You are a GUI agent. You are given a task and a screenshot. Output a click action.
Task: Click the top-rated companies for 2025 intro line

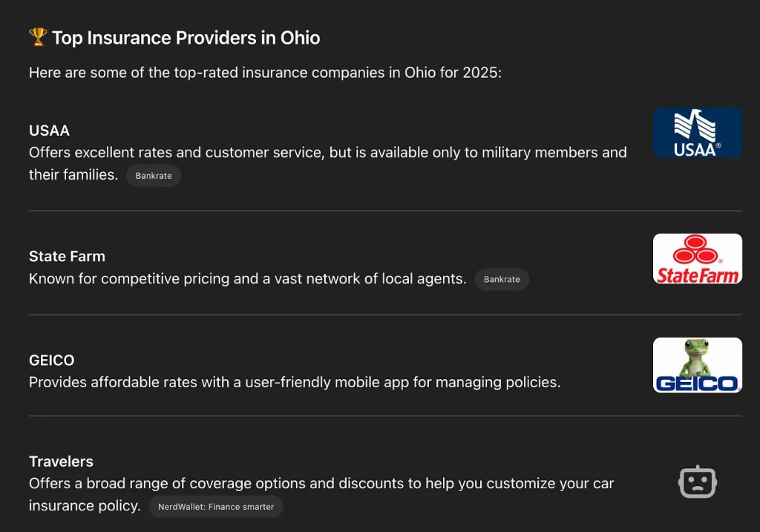265,73
